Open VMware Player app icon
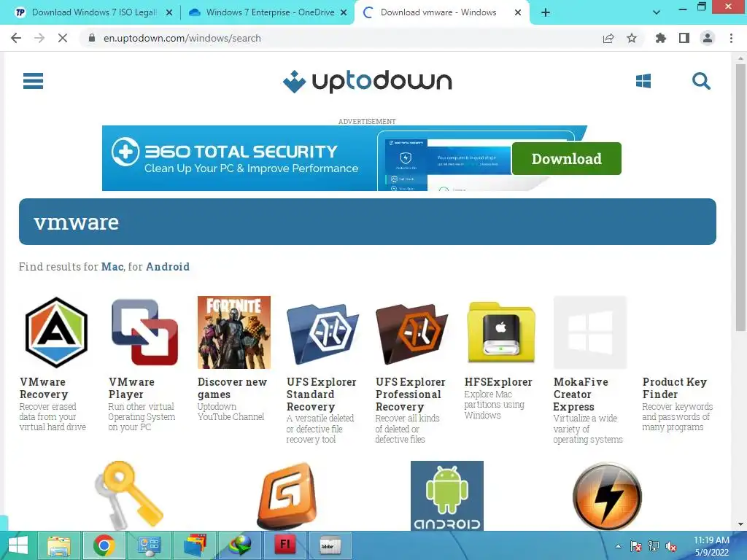 point(145,332)
